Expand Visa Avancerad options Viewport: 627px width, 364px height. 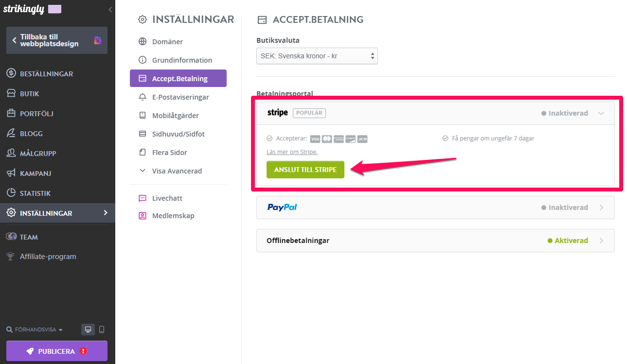tap(178, 171)
